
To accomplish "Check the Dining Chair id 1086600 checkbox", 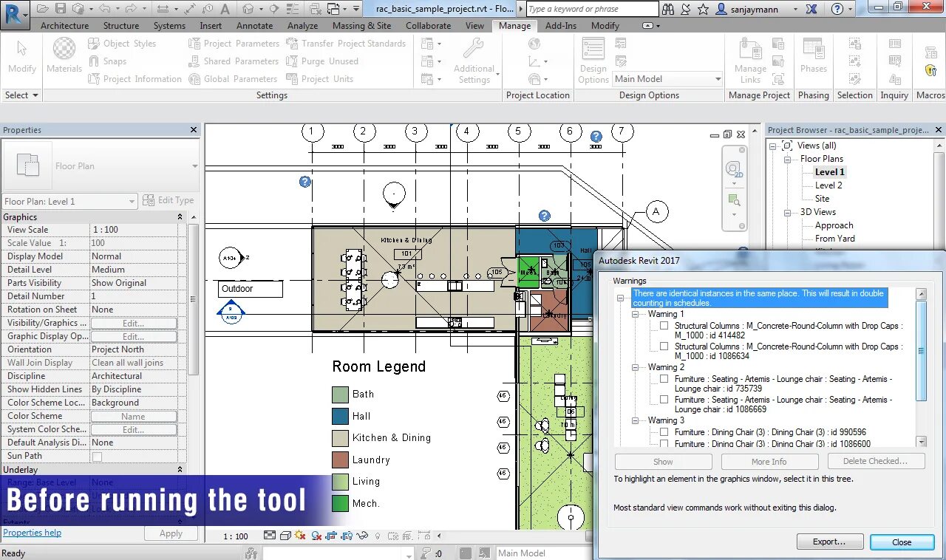I will [x=664, y=444].
